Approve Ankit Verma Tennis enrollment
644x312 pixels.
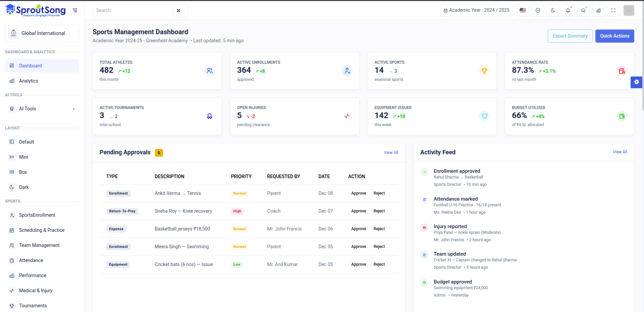pyautogui.click(x=359, y=193)
